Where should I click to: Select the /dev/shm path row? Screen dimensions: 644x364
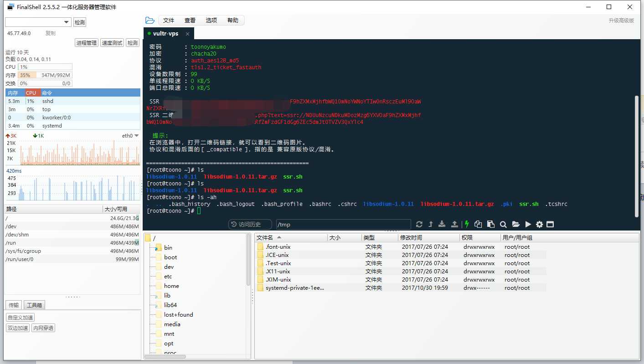click(x=72, y=234)
